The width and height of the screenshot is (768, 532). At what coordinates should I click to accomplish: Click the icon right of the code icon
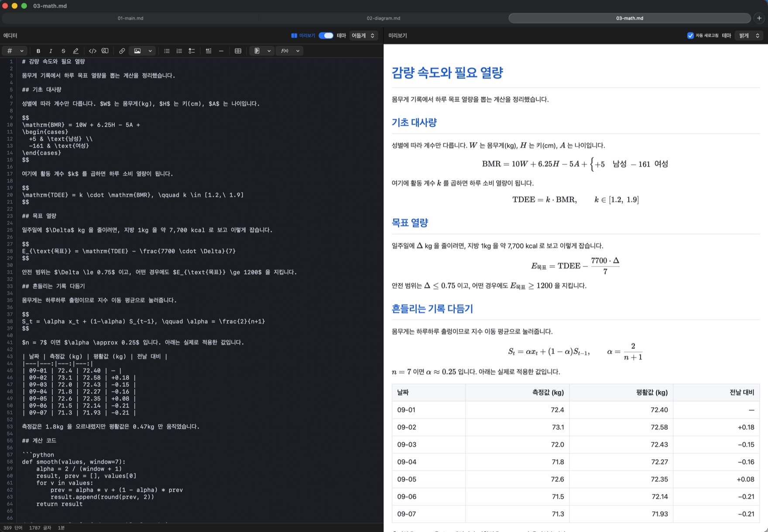pos(105,51)
